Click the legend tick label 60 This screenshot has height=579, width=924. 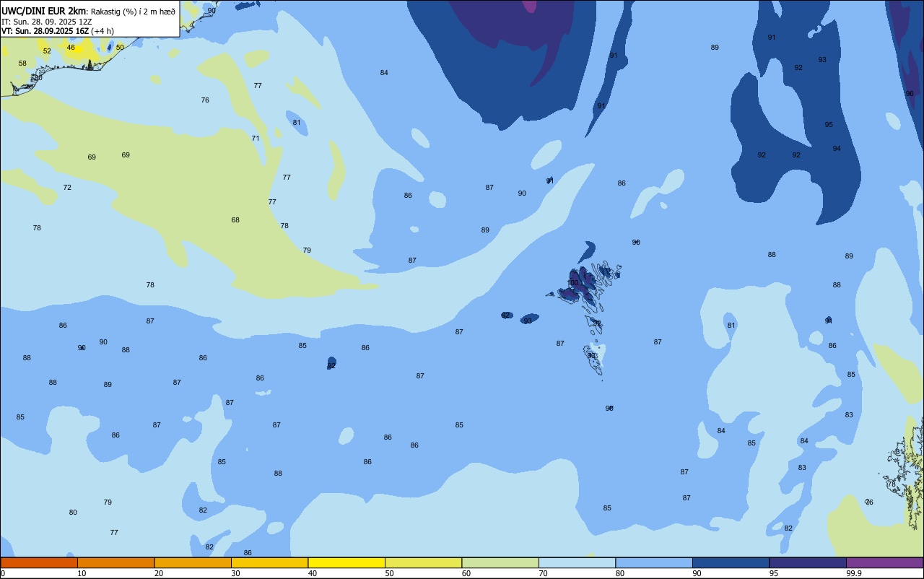(x=466, y=573)
